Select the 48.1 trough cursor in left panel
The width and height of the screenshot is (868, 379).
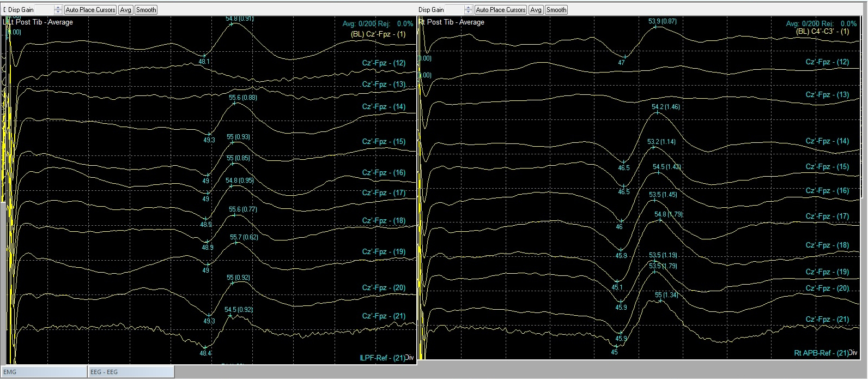click(204, 56)
